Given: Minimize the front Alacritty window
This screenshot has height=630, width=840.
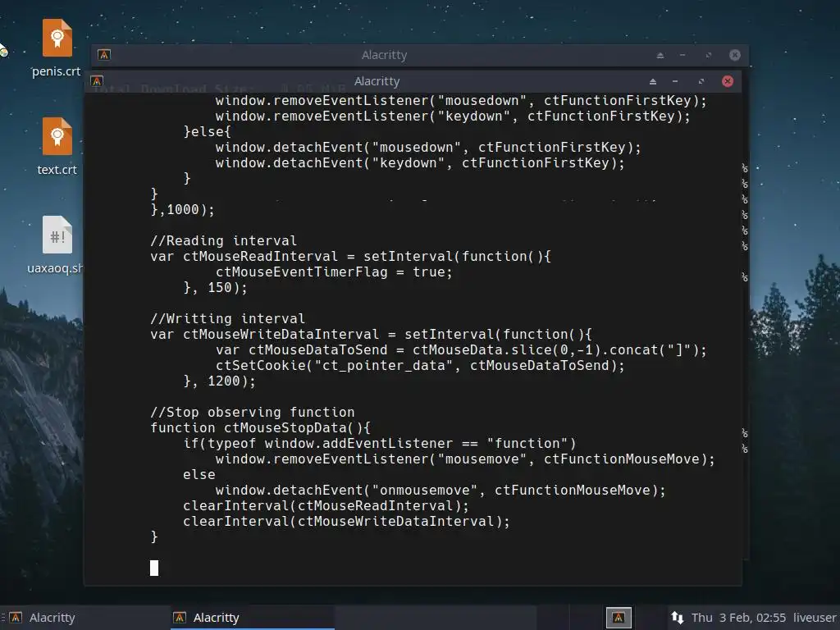Looking at the screenshot, I should click(675, 81).
